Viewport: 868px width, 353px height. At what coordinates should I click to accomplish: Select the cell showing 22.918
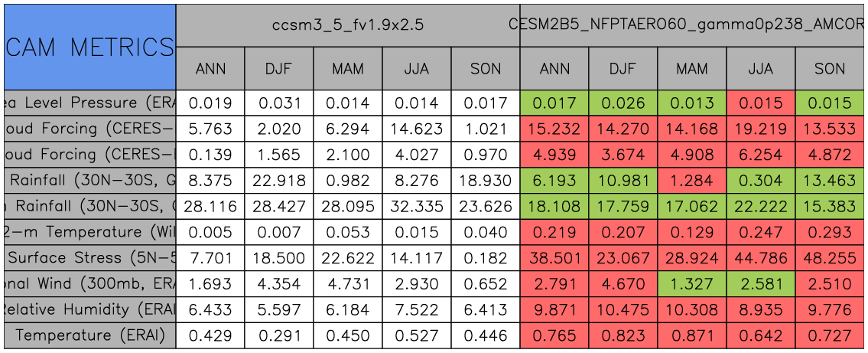[279, 181]
